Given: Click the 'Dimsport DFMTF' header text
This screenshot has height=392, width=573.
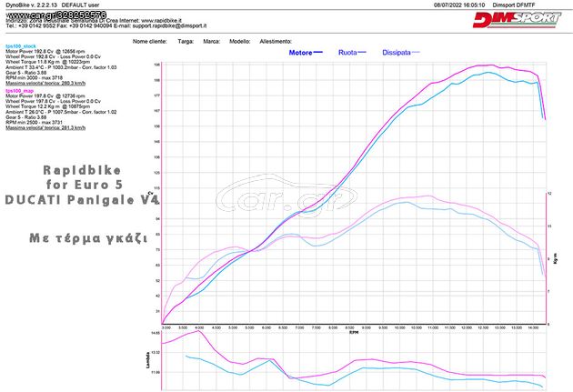Looking at the screenshot, I should tap(514, 5).
